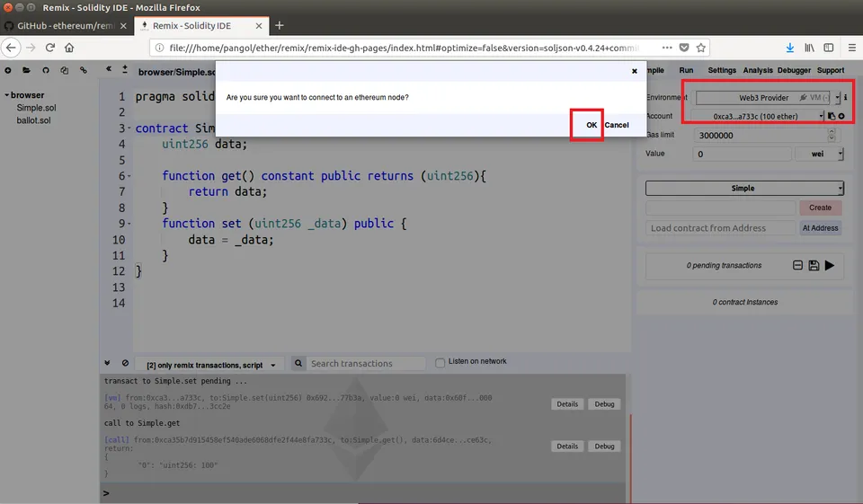Fold the get function at line 6
Viewport: 863px width, 504px height.
point(129,177)
